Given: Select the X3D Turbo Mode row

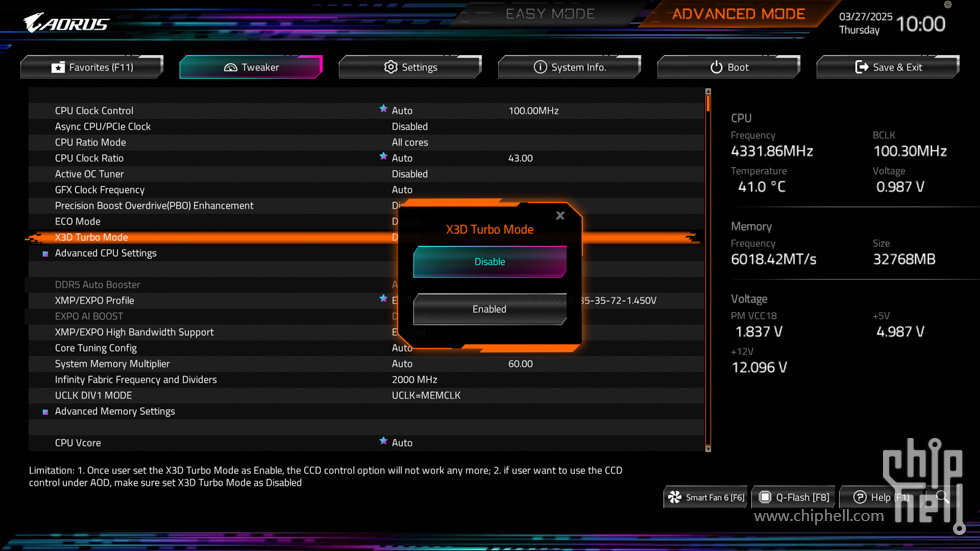Looking at the screenshot, I should point(366,237).
